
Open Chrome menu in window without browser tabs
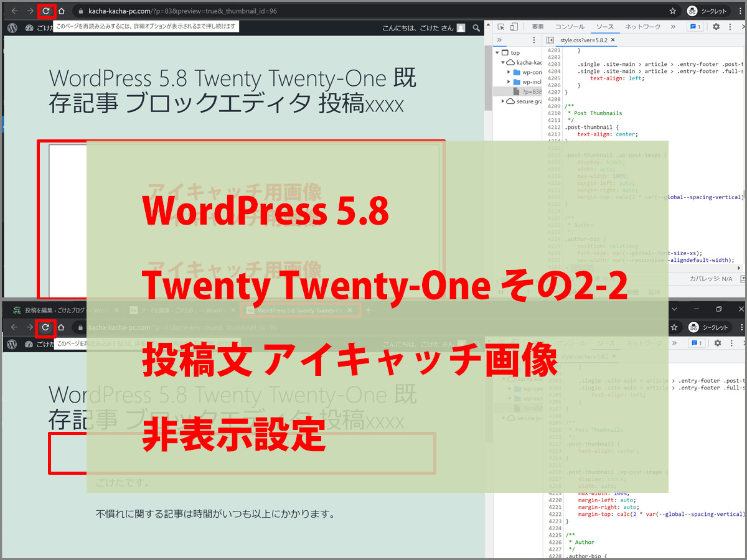coord(739,11)
